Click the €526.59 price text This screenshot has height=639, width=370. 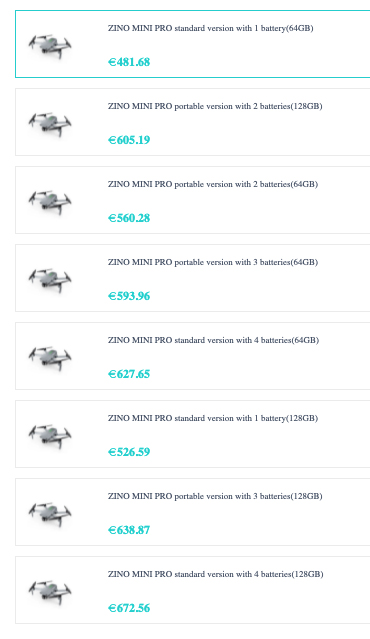pyautogui.click(x=129, y=452)
